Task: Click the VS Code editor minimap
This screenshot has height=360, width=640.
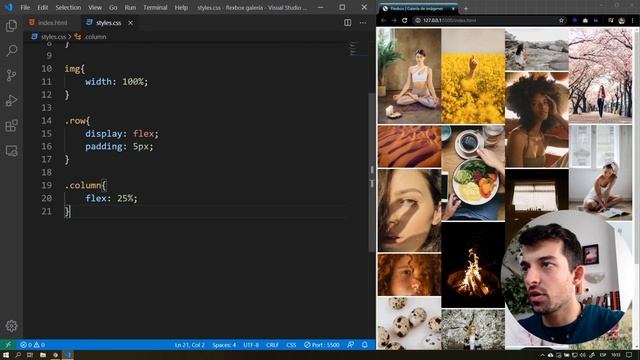Action: tap(358, 49)
